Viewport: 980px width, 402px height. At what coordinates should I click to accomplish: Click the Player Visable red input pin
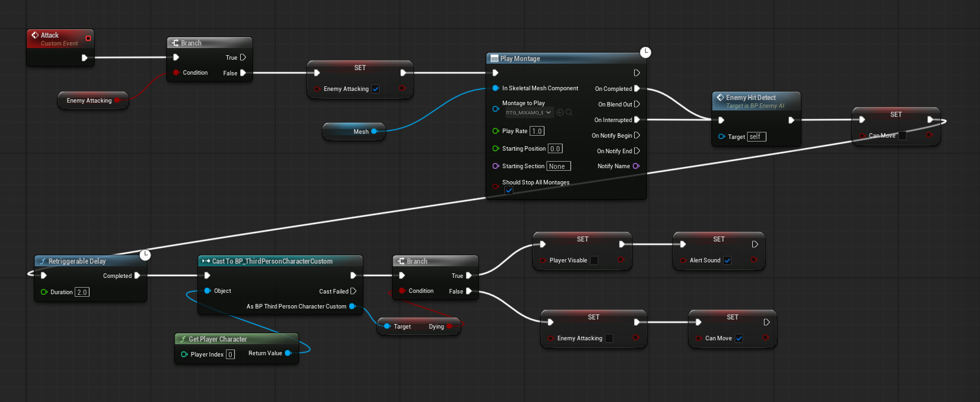click(x=543, y=260)
